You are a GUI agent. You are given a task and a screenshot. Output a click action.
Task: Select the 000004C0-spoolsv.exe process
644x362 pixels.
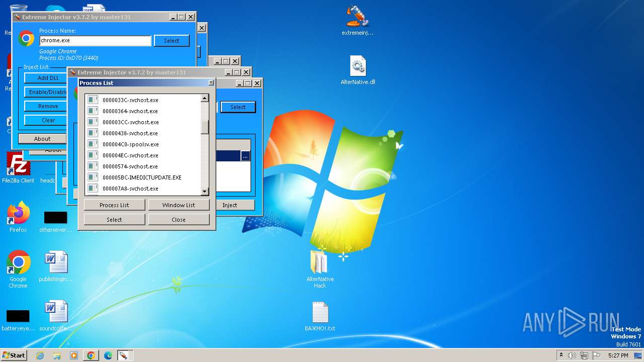(x=143, y=144)
